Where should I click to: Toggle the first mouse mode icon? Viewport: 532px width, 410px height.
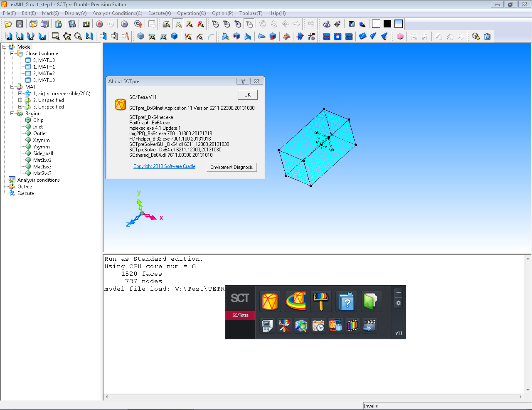click(x=215, y=24)
